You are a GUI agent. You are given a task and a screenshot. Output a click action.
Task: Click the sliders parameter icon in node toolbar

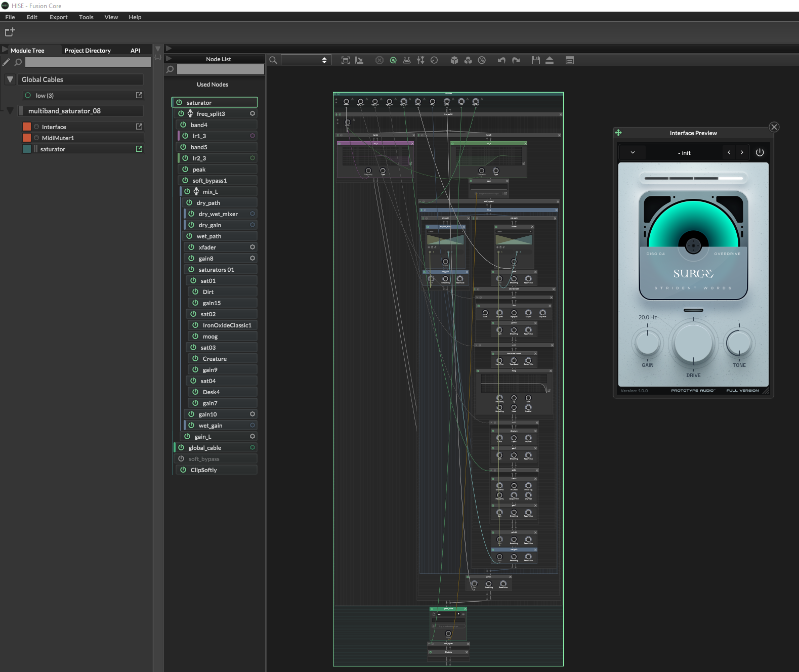[x=420, y=60]
